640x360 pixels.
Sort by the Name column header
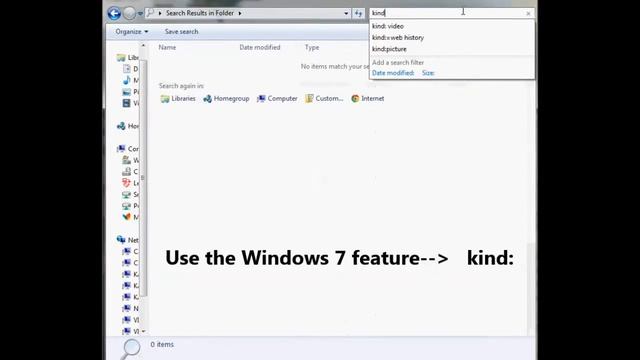coord(167,47)
